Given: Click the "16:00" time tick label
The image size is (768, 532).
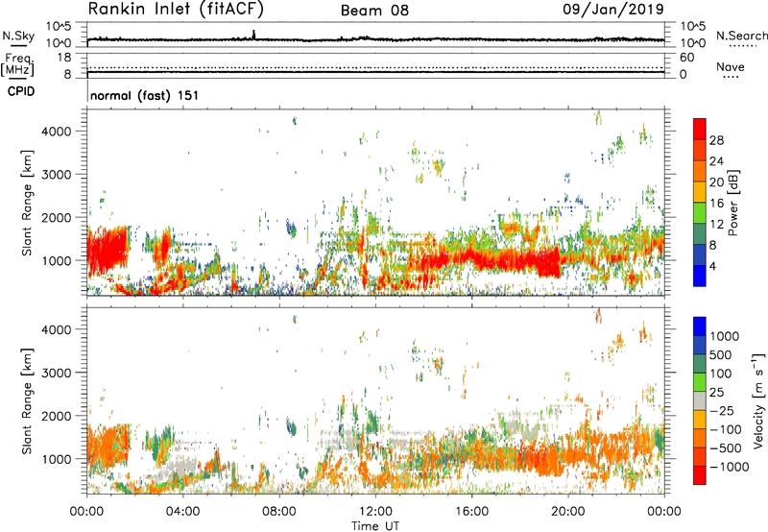Looking at the screenshot, I should (x=471, y=512).
